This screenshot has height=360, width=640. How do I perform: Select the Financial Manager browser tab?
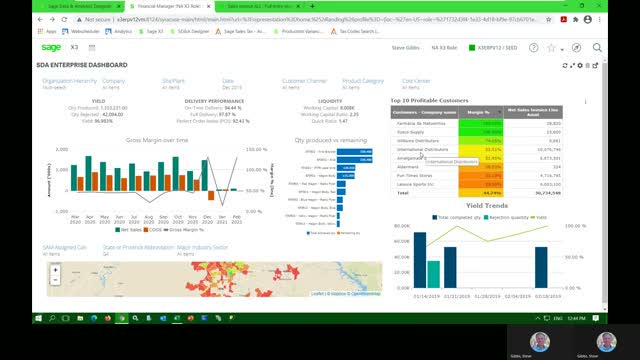click(169, 6)
